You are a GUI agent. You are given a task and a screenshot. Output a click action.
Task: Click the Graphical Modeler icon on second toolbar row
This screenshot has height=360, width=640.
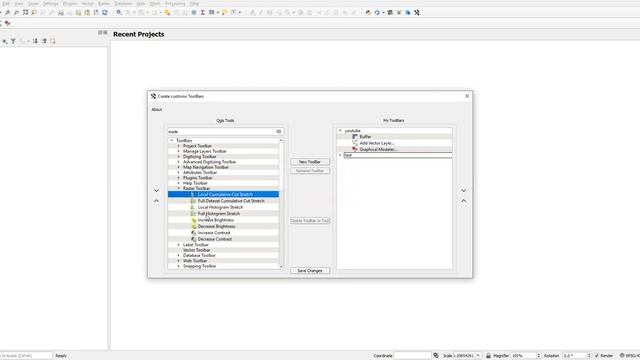point(7,23)
